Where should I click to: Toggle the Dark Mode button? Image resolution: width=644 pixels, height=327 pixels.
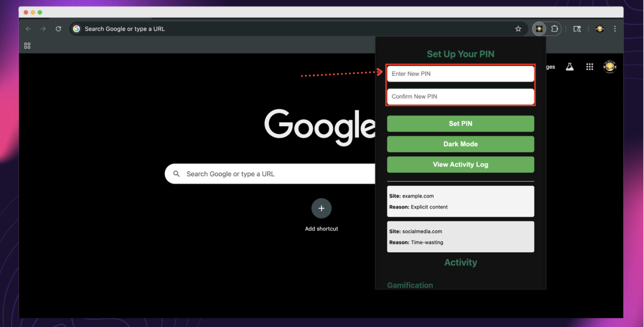[460, 144]
